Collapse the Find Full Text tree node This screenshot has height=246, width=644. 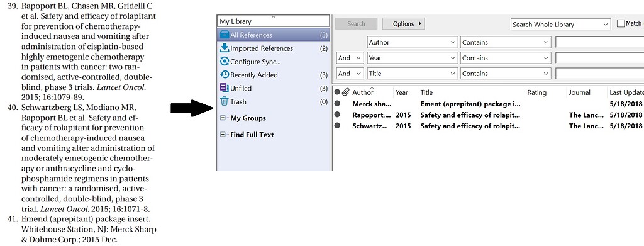click(x=223, y=134)
